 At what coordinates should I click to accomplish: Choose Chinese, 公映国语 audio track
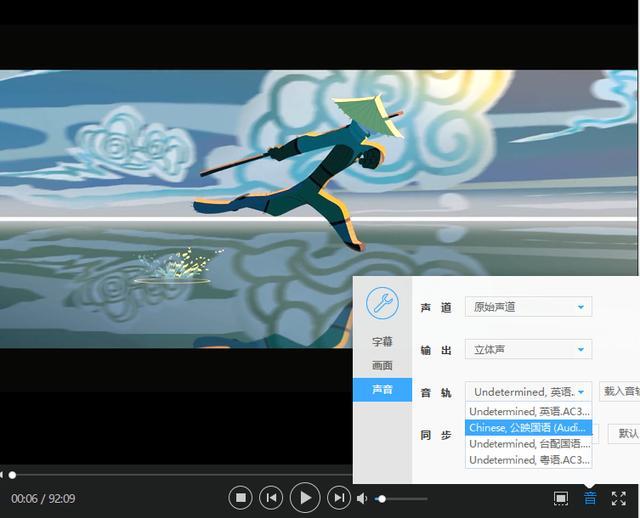point(528,427)
